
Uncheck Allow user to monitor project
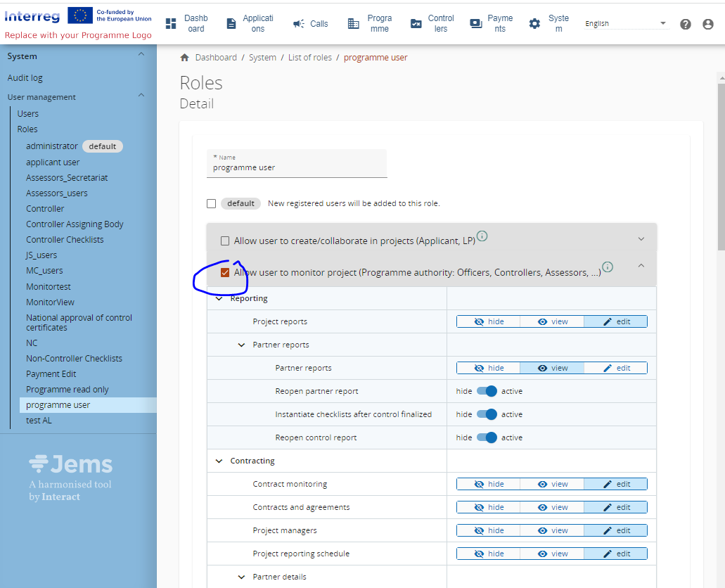point(225,273)
